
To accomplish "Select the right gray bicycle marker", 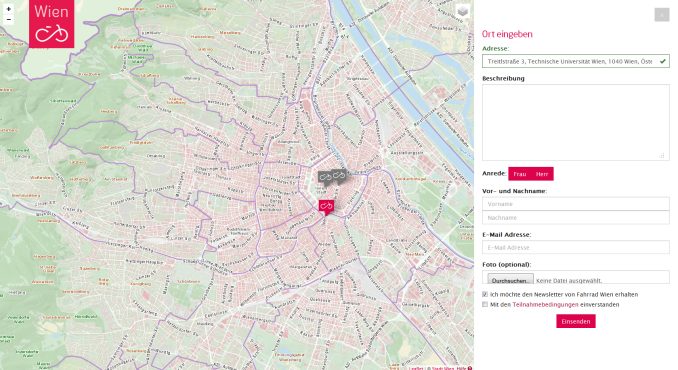I will coord(339,175).
